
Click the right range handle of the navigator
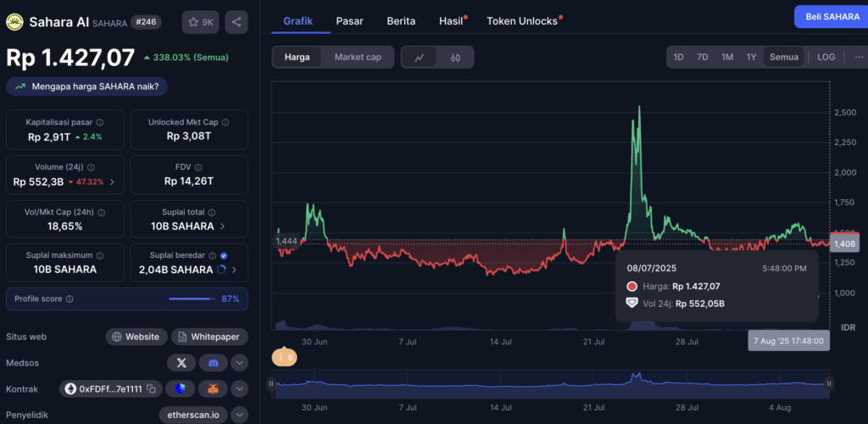coord(829,383)
